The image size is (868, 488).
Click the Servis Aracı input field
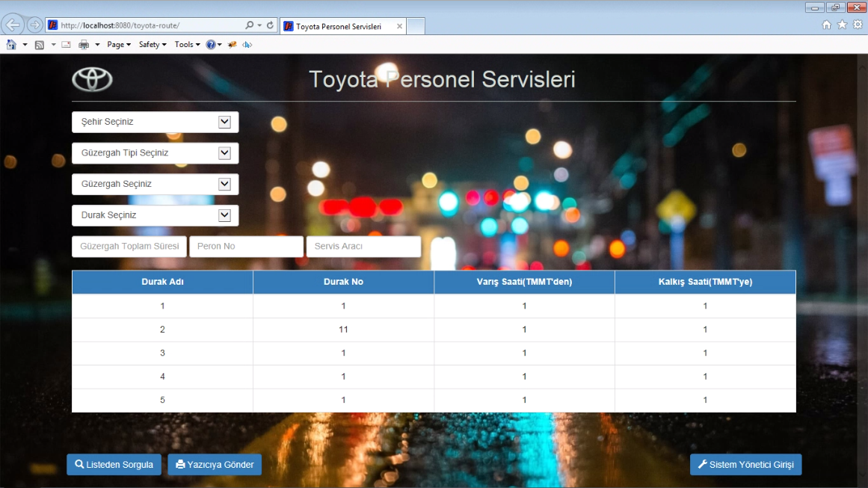click(x=363, y=246)
